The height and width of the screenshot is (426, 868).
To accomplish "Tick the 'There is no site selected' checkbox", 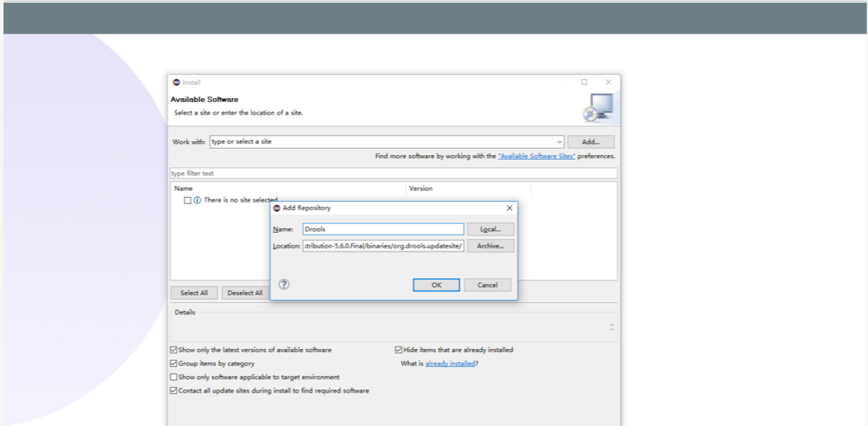I will pyautogui.click(x=188, y=200).
